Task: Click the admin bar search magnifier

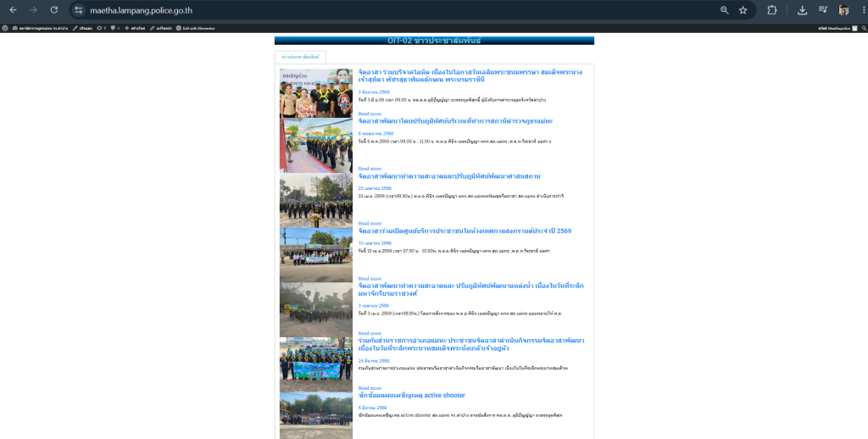Action: (x=864, y=28)
